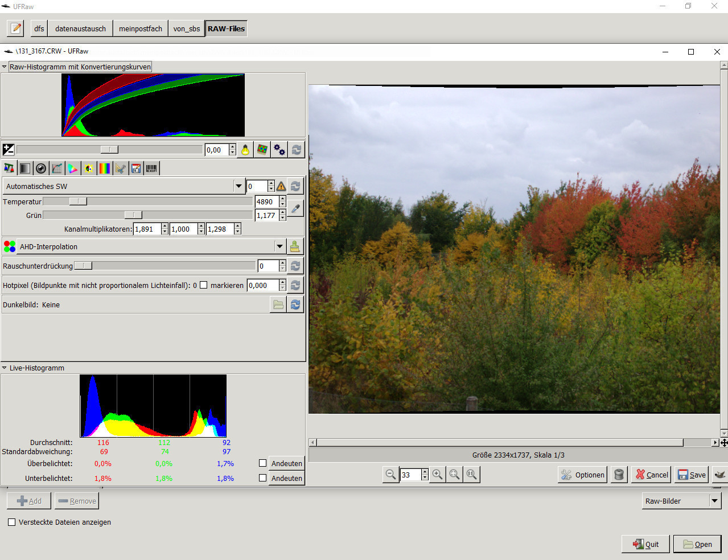Click the zoom in magnifier icon
The height and width of the screenshot is (560, 728).
click(437, 475)
